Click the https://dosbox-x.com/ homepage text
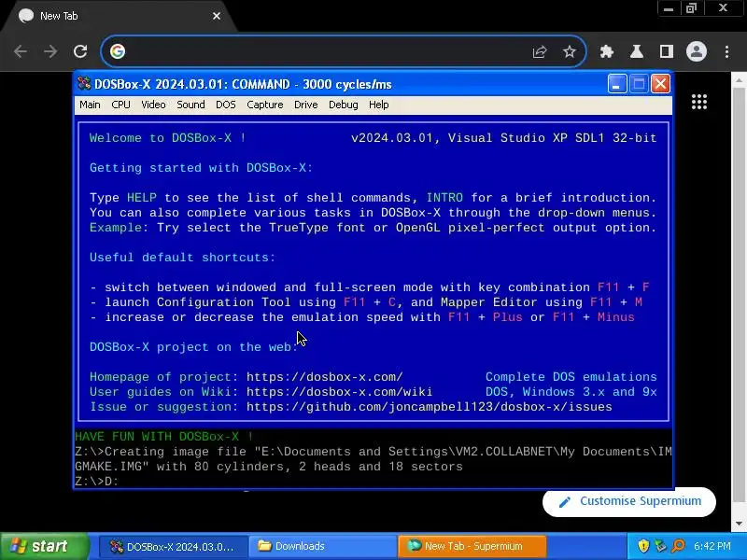The image size is (747, 560). pos(324,377)
